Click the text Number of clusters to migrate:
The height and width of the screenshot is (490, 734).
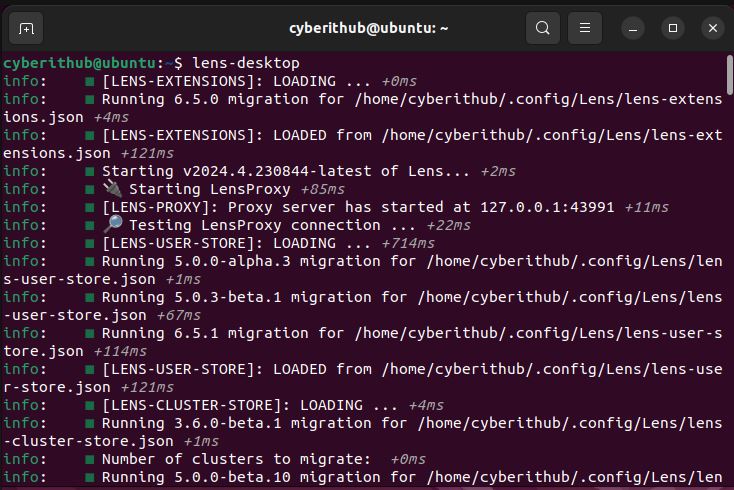[x=236, y=459]
